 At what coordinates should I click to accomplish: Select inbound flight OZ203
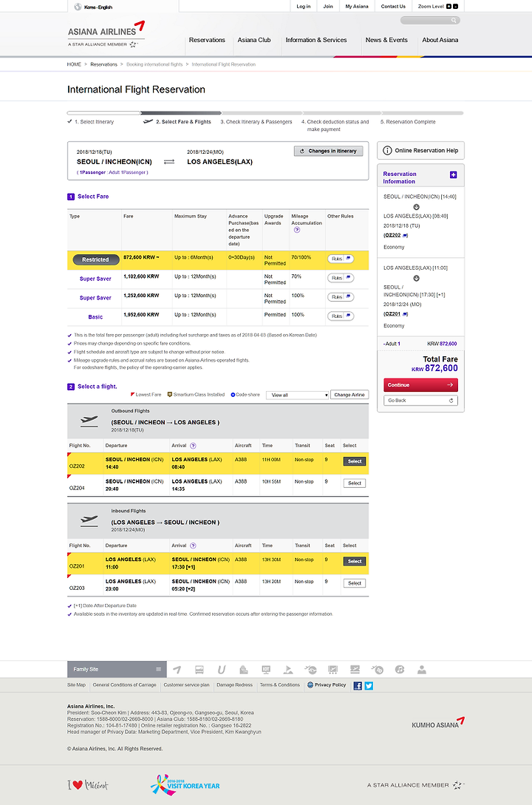point(355,583)
